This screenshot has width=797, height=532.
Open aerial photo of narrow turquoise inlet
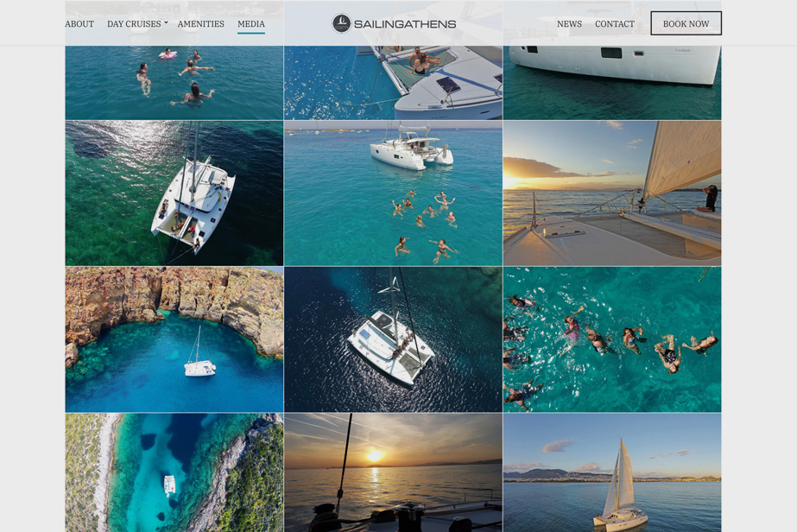coord(174,472)
